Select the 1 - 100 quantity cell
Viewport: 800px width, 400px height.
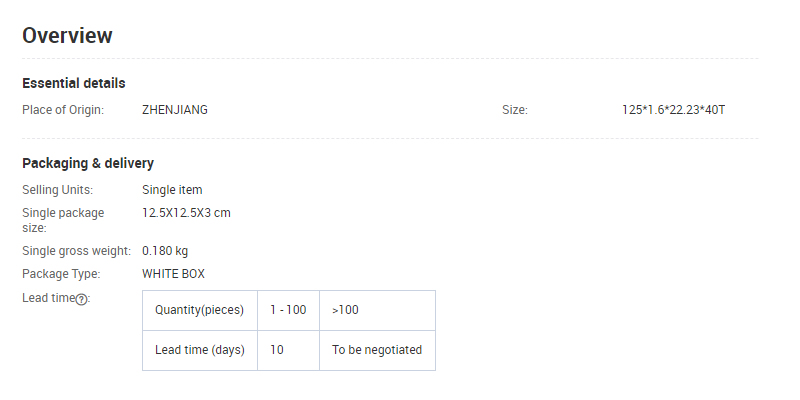[x=288, y=310]
